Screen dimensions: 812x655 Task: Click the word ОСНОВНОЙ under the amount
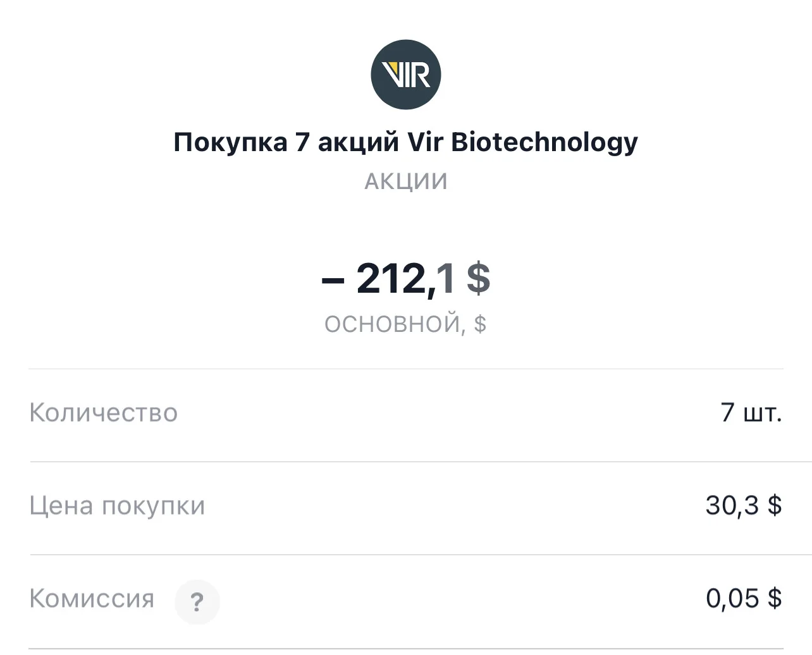pos(392,324)
